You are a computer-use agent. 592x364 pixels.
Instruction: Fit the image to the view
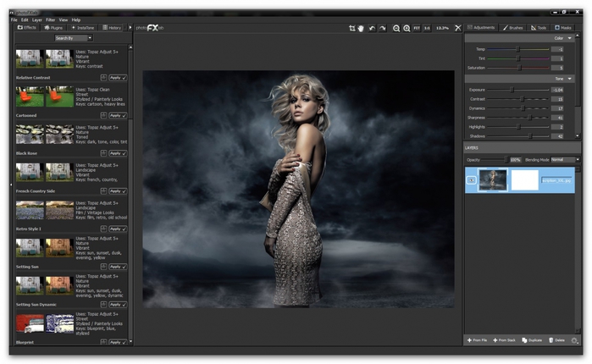point(417,28)
